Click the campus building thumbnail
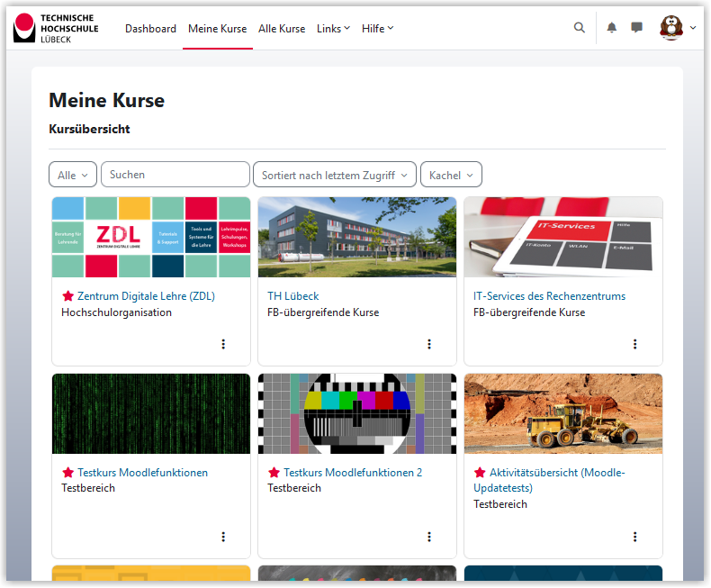Viewport: 711px width, 588px height. pyautogui.click(x=357, y=237)
